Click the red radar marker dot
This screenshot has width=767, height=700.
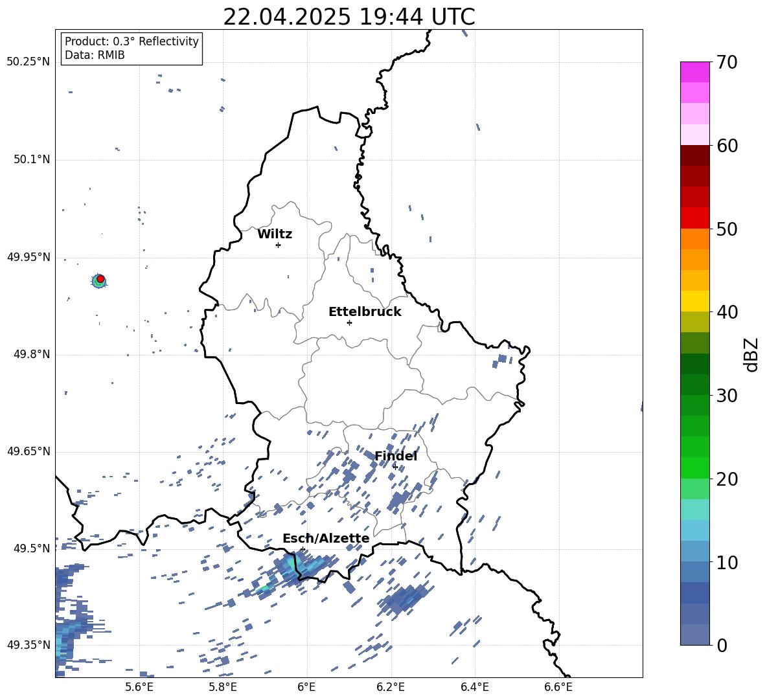(x=100, y=279)
